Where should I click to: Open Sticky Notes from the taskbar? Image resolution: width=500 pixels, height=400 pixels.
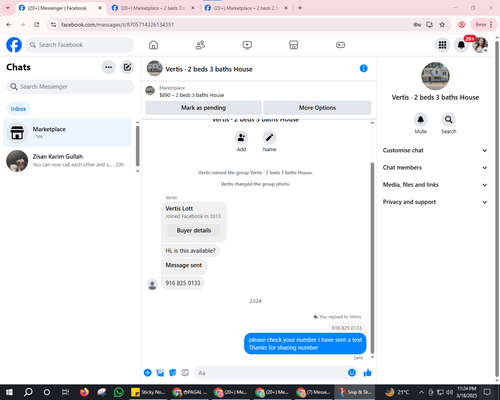coord(148,392)
